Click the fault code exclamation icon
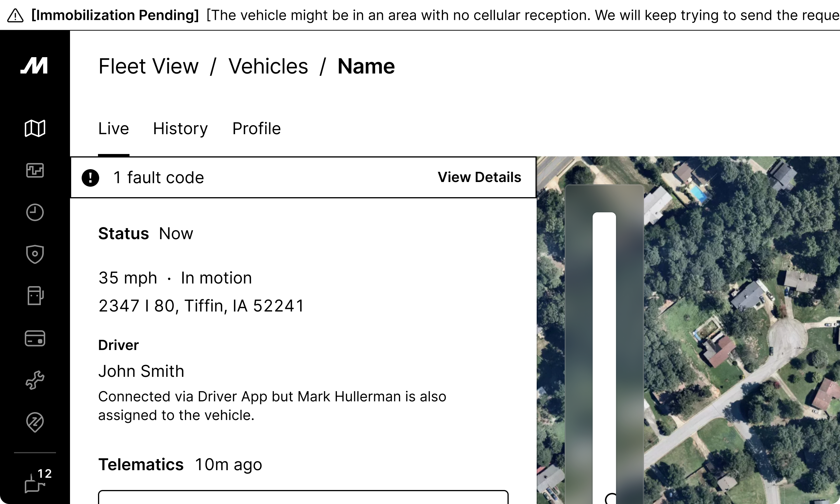The height and width of the screenshot is (504, 840). click(x=90, y=178)
